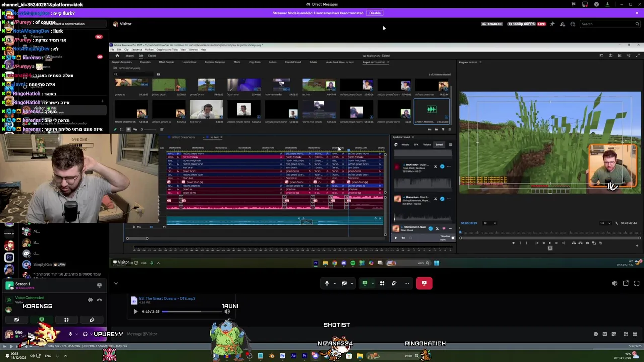Viewport: 644px width, 362px height.
Task: Open the Music tab in Epidemic Sound
Action: [x=405, y=145]
